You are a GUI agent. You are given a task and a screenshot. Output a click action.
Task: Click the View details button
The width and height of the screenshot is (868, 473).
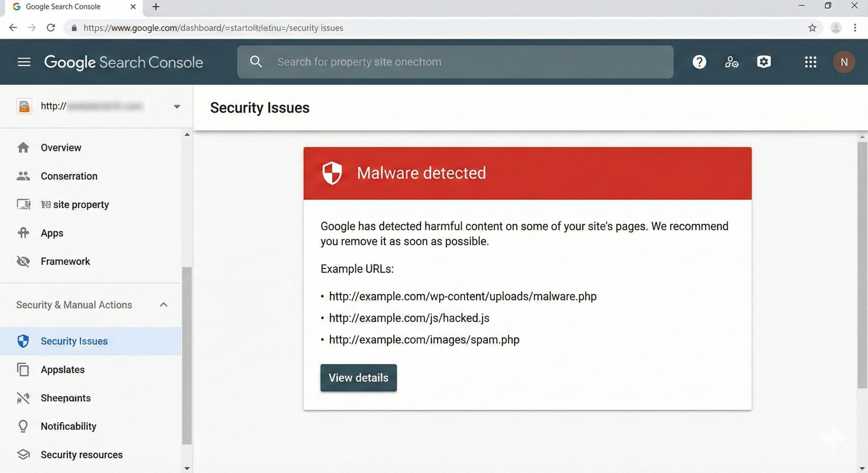[358, 377]
